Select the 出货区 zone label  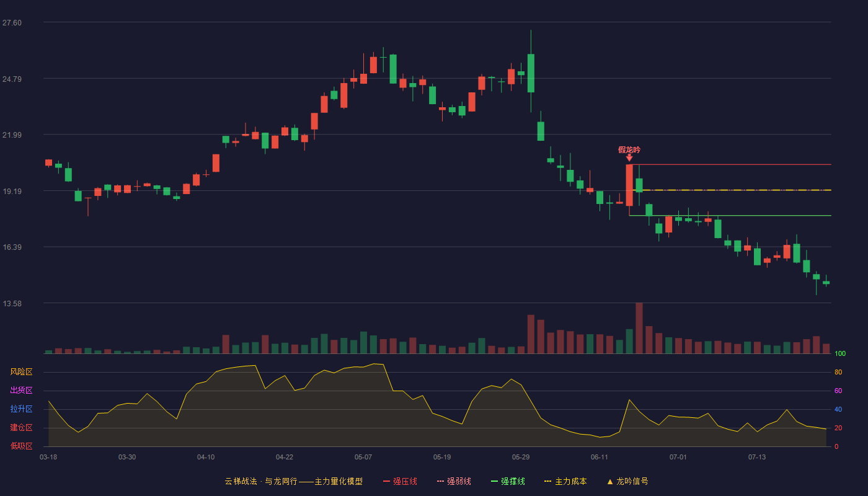tap(21, 391)
